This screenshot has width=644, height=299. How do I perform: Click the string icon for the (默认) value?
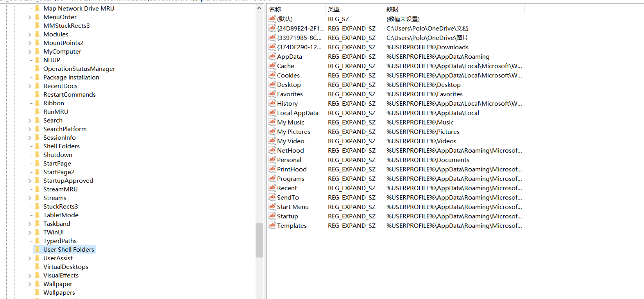click(272, 19)
